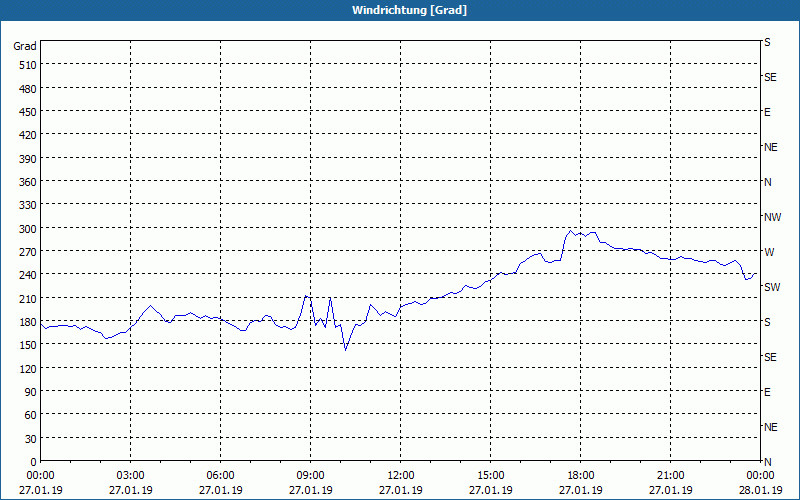Click the 15:00 time label

click(491, 476)
